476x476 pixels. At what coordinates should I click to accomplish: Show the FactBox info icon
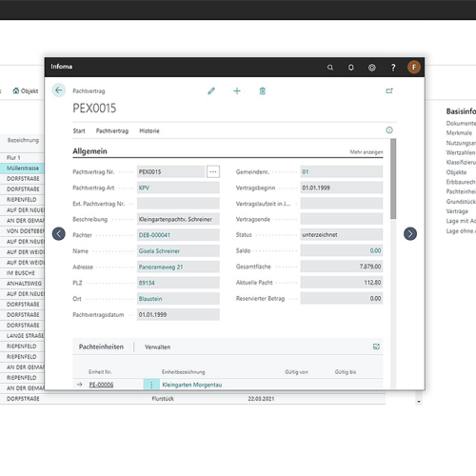(x=389, y=130)
